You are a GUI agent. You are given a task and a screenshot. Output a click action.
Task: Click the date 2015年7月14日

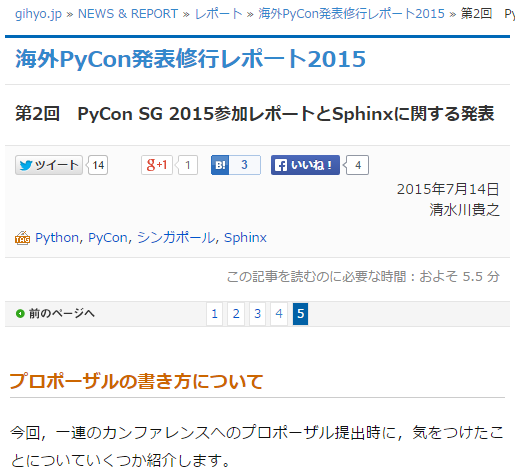(448, 189)
